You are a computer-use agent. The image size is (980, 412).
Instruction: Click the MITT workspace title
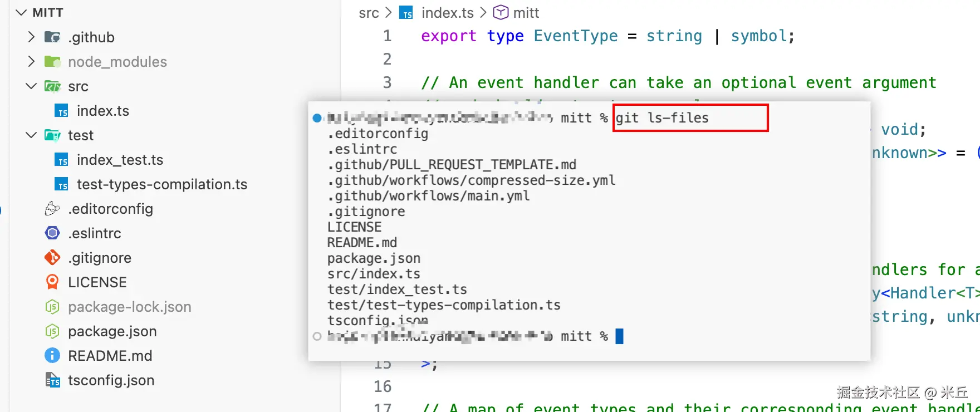(x=48, y=12)
